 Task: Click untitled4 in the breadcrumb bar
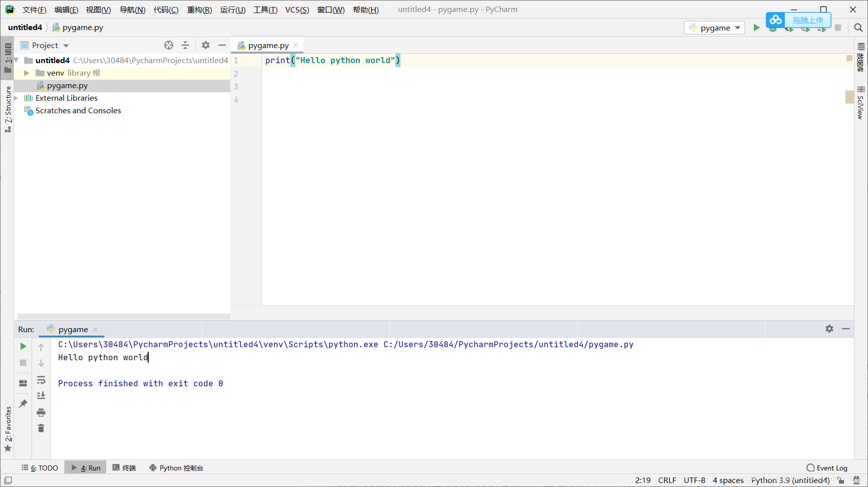[x=25, y=27]
